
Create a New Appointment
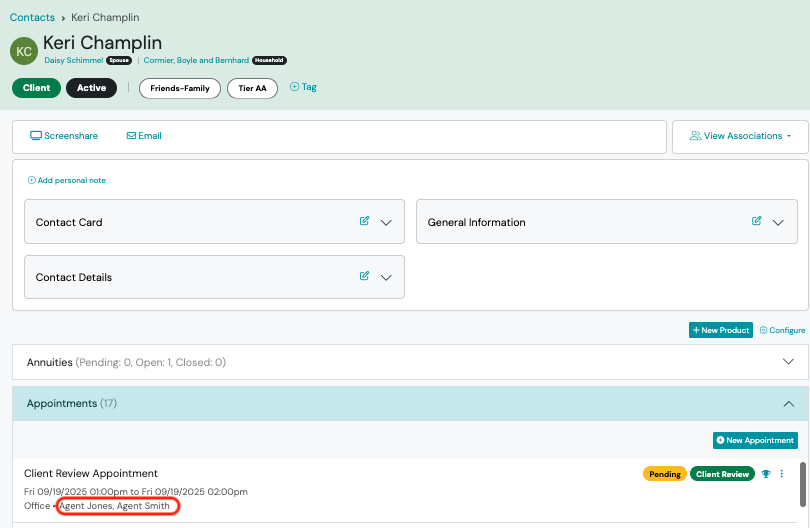point(755,440)
